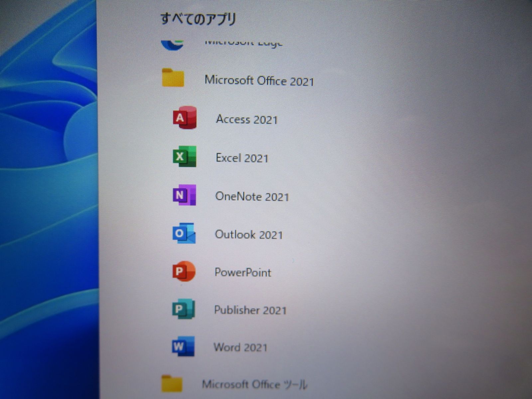Image resolution: width=532 pixels, height=399 pixels.
Task: Collapse the Microsoft Office 2021 folder label
Action: [x=259, y=81]
